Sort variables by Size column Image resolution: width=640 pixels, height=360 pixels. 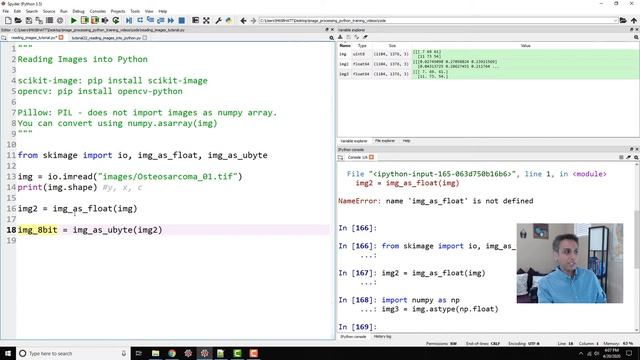392,46
